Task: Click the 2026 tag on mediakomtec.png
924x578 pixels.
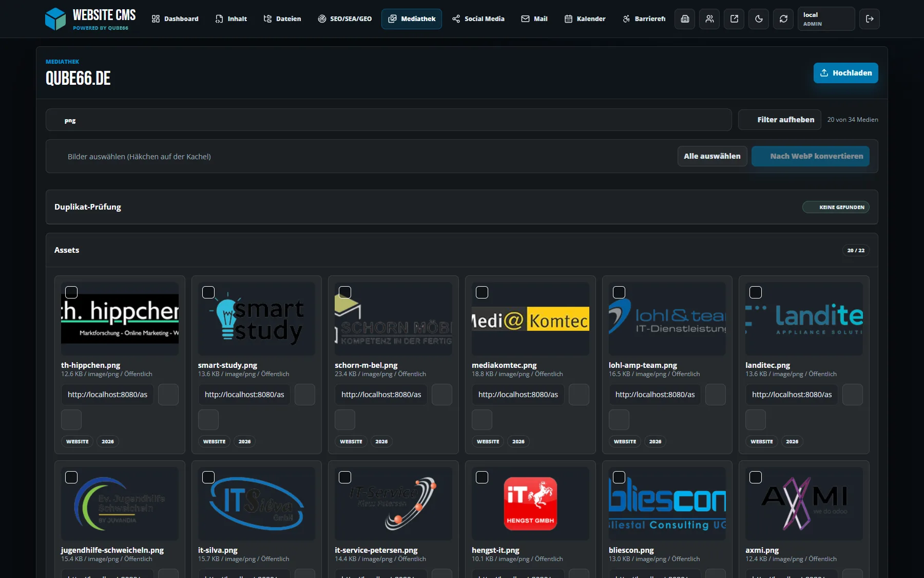Action: (x=518, y=441)
